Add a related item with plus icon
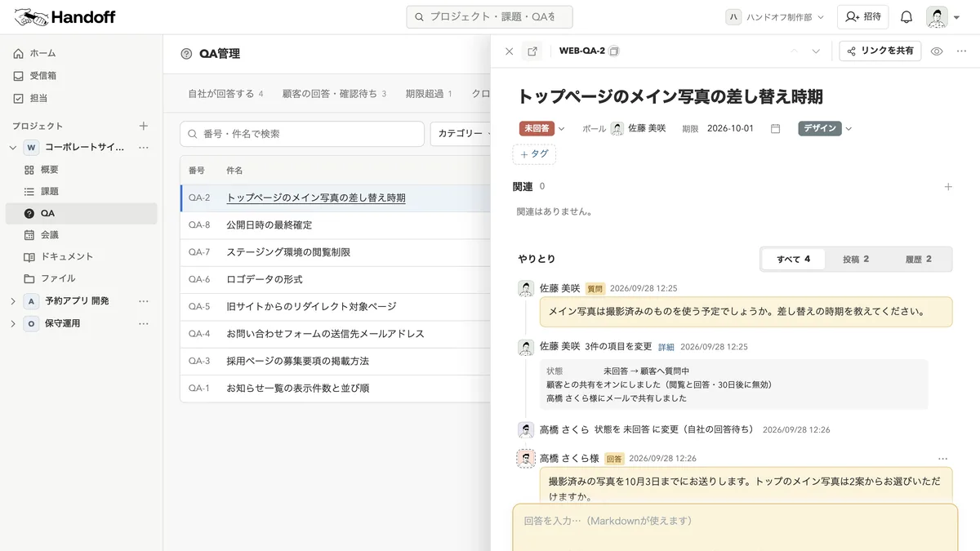 [948, 187]
